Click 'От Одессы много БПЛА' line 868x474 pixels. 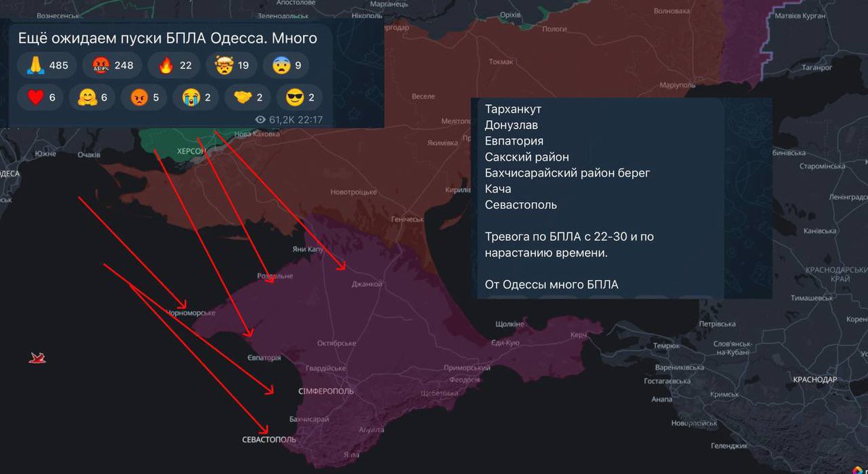[552, 284]
